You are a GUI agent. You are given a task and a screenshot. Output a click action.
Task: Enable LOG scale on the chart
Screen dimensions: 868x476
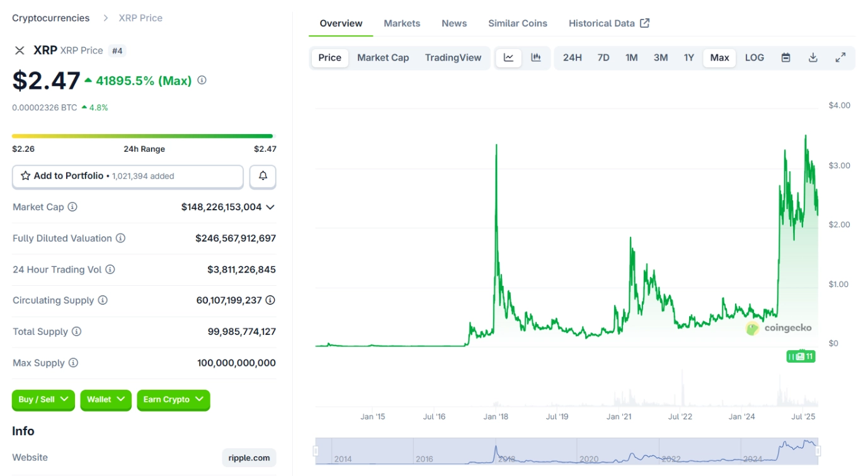click(x=754, y=57)
